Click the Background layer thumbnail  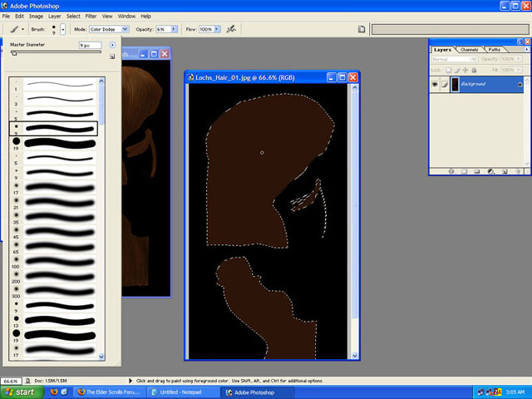[455, 84]
